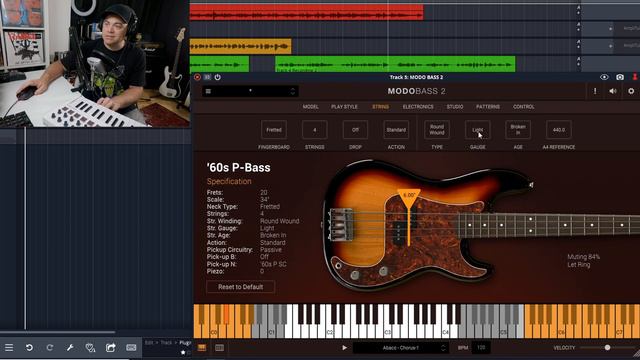This screenshot has height=360, width=640.
Task: Open the STUDIO tab
Action: tap(455, 107)
